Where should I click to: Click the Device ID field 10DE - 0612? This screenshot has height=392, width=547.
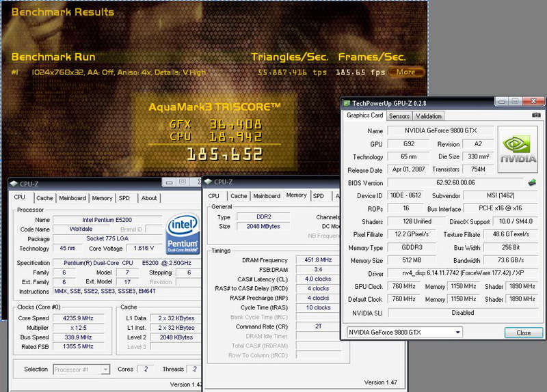(x=405, y=195)
